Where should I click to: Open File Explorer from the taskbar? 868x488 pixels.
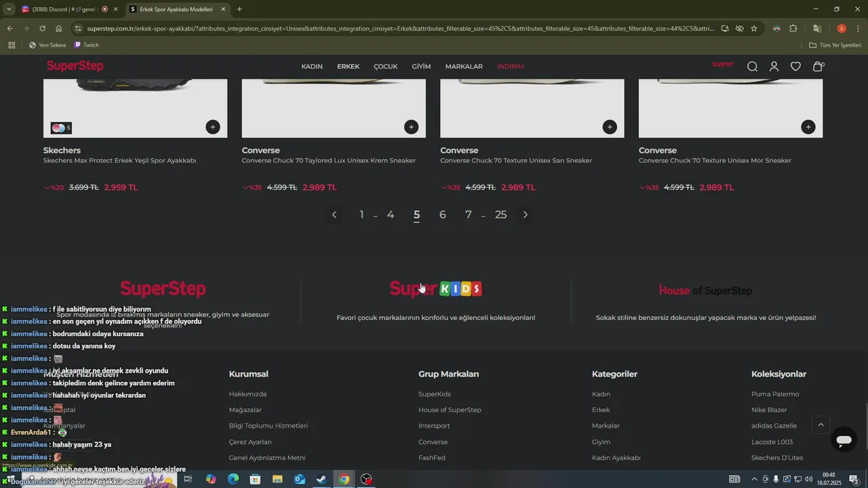pyautogui.click(x=277, y=479)
